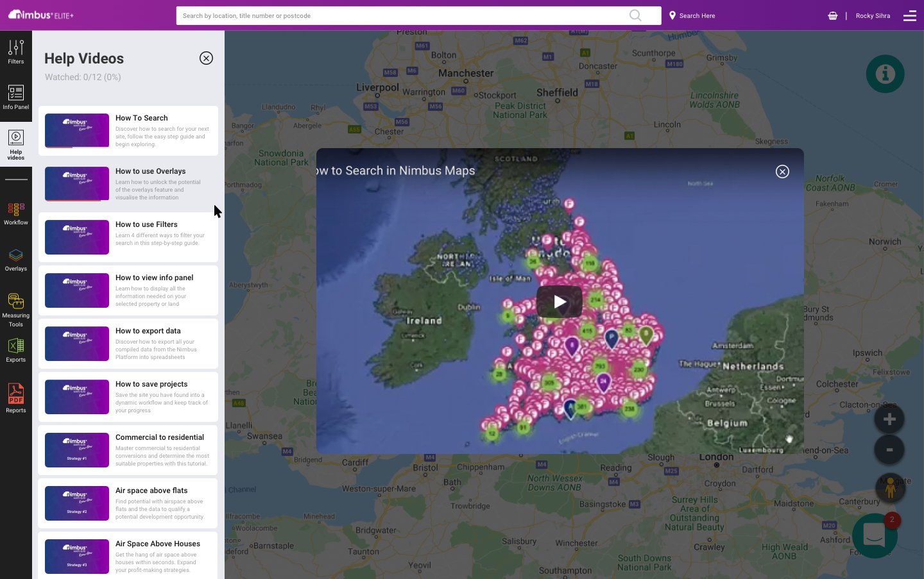Open the Commercial to residential thumbnail
This screenshot has width=924, height=579.
click(77, 450)
